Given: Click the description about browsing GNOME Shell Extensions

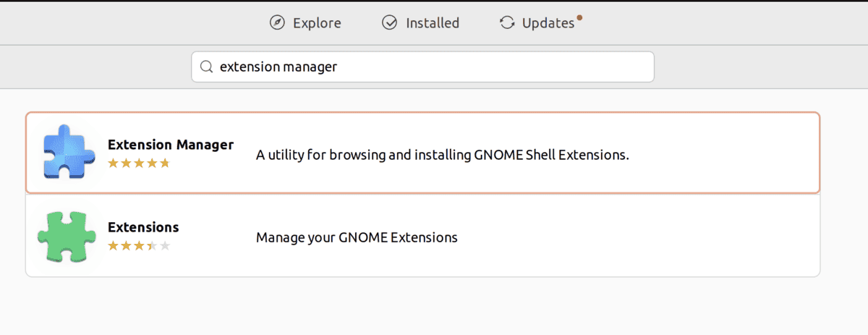Looking at the screenshot, I should tap(443, 155).
